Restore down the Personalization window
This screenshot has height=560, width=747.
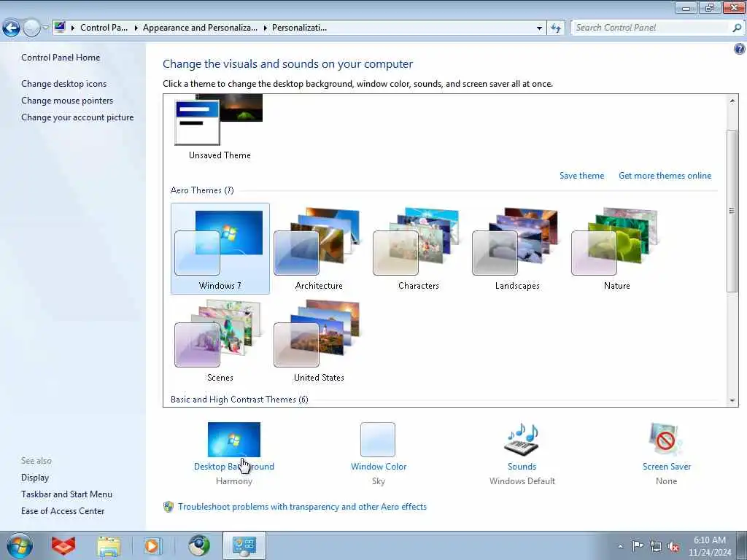[x=710, y=7]
